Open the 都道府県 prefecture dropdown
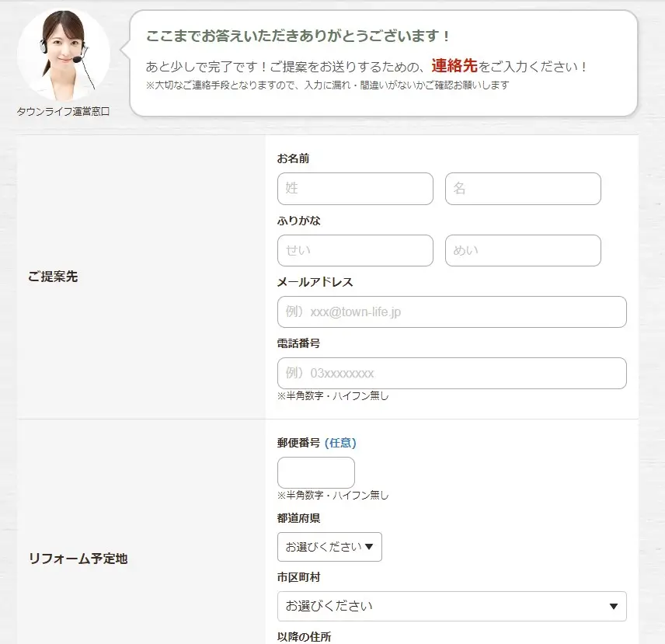Image resolution: width=665 pixels, height=644 pixels. pos(329,547)
